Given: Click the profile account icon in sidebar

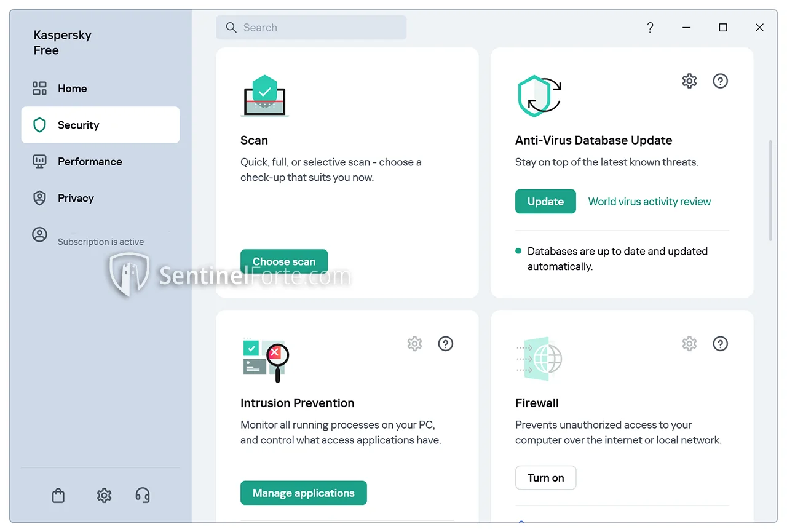Looking at the screenshot, I should point(39,235).
